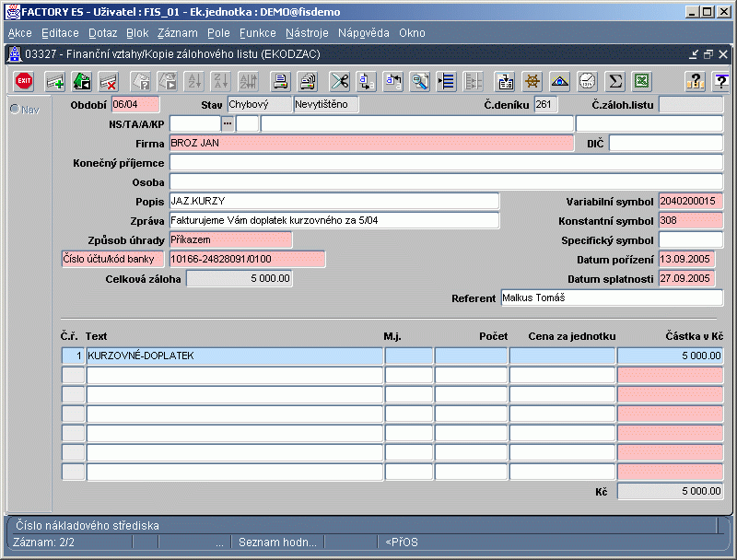Click the Celková záloha value 5 000.00
Image resolution: width=737 pixels, height=560 pixels.
tap(240, 278)
